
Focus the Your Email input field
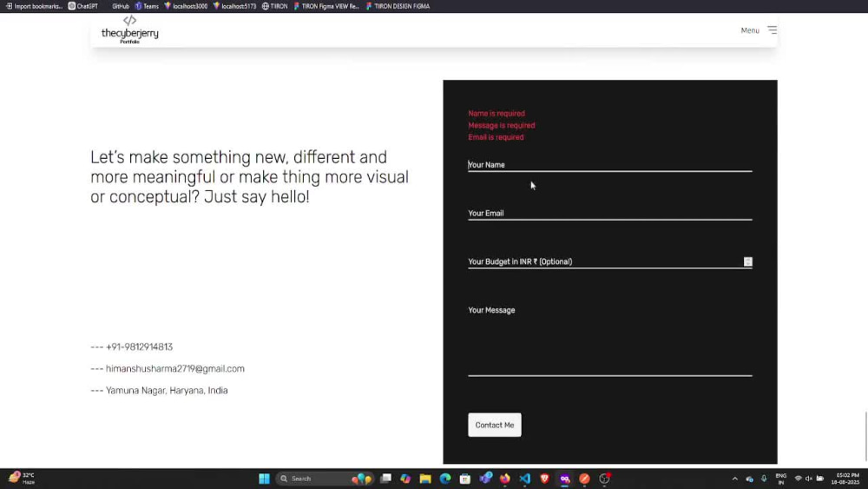609,213
